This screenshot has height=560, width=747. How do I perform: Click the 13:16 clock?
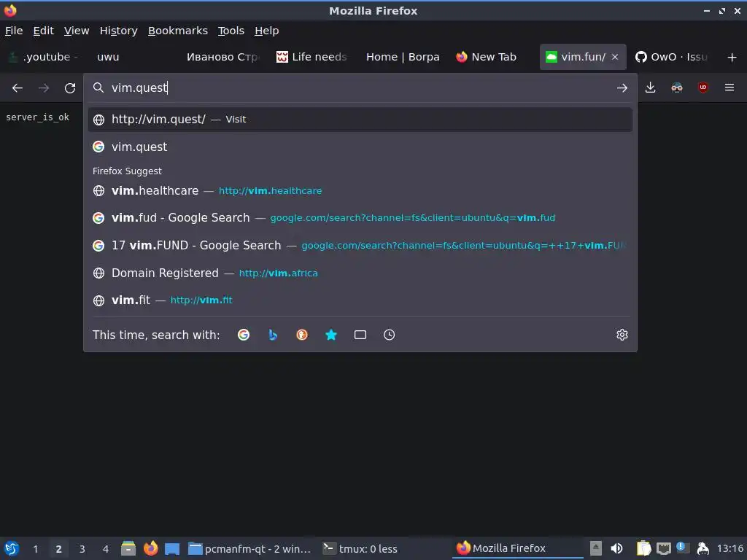tap(729, 549)
